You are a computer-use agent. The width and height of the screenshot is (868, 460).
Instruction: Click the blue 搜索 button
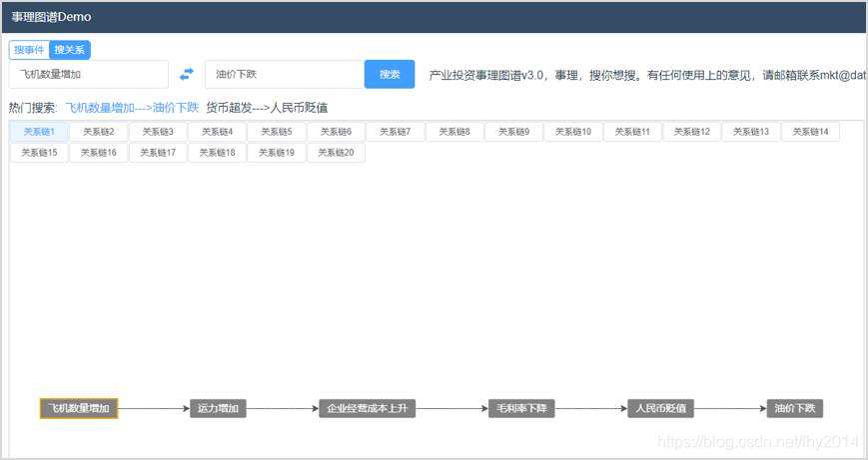(390, 74)
